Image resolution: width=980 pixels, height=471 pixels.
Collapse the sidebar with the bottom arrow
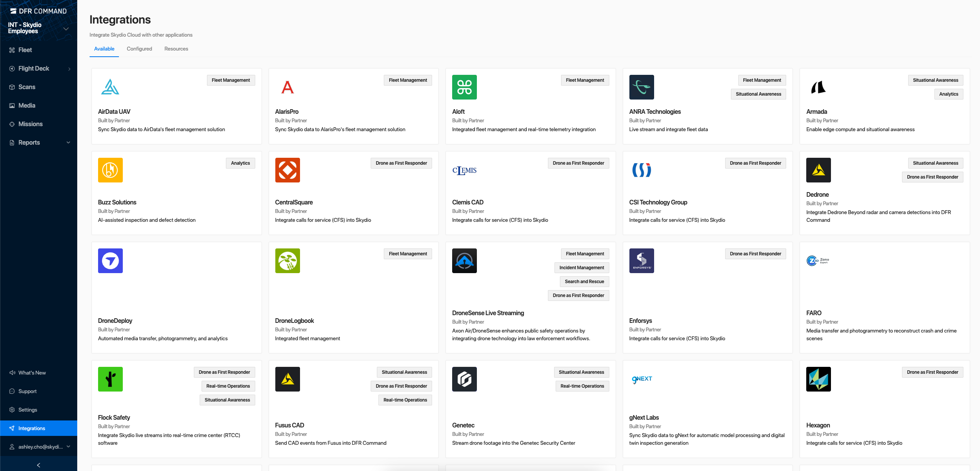39,465
